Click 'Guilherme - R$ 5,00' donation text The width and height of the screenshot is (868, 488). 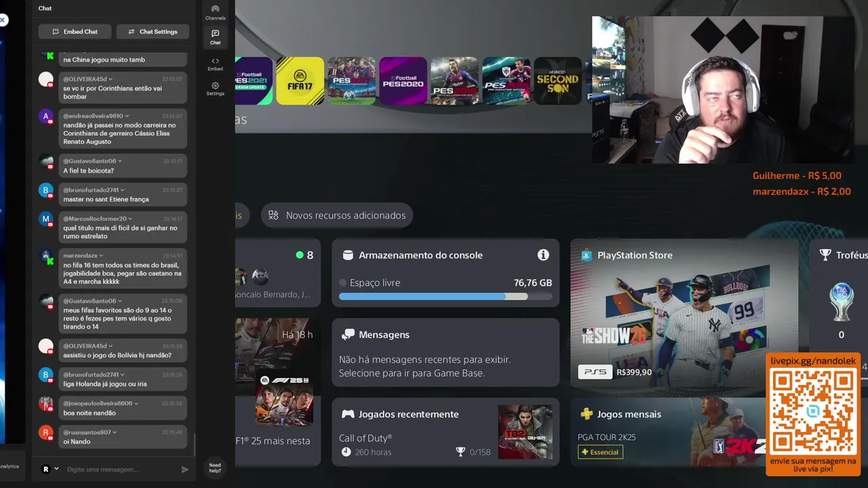[x=797, y=176]
